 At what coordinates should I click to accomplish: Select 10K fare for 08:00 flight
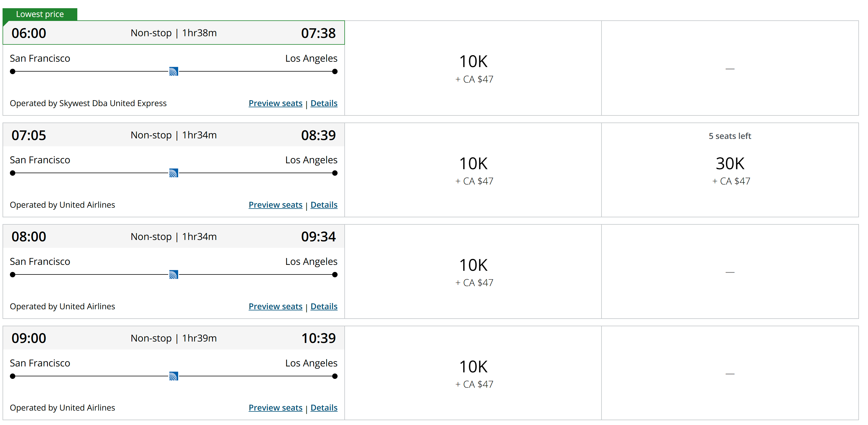tap(473, 272)
